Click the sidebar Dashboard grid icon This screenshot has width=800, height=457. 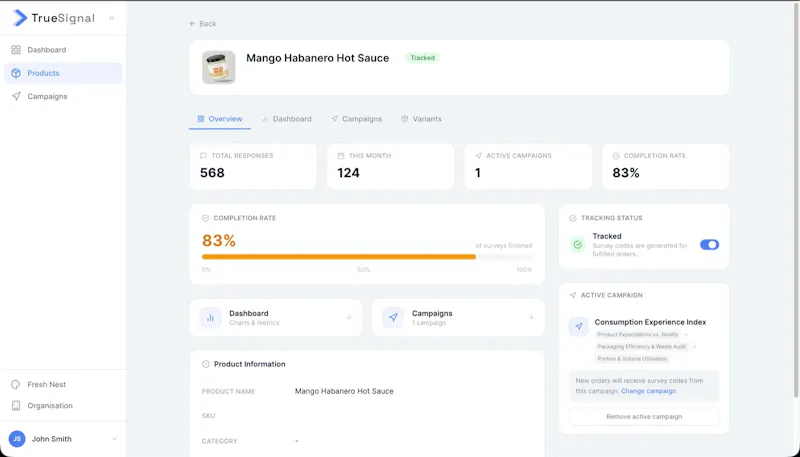click(16, 49)
